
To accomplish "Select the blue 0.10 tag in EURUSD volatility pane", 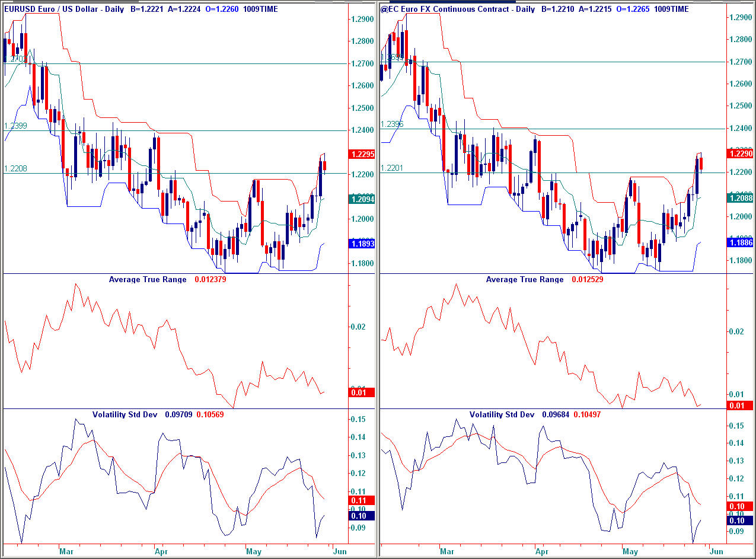I will pyautogui.click(x=362, y=516).
